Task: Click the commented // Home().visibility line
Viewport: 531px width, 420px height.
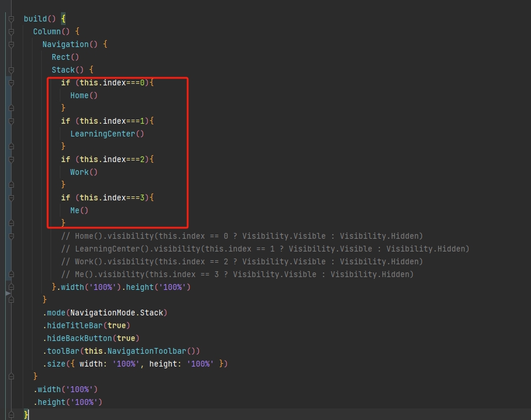Action: (x=242, y=236)
